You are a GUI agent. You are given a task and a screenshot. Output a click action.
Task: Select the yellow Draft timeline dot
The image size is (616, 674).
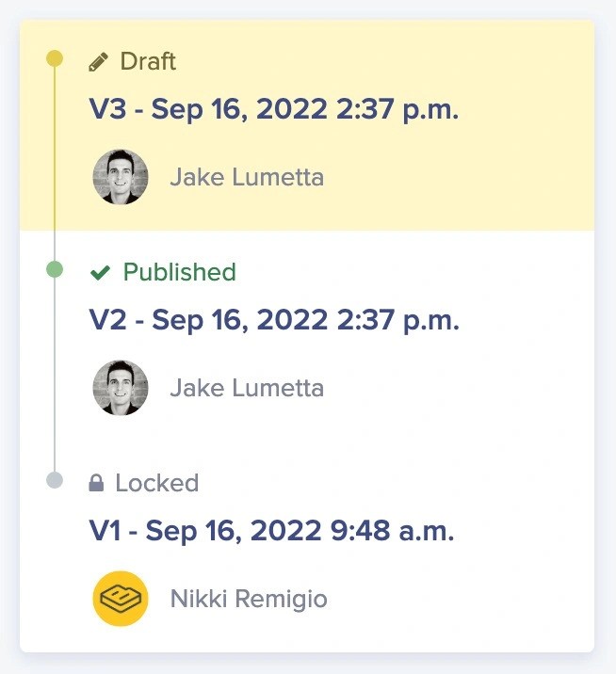pyautogui.click(x=55, y=59)
